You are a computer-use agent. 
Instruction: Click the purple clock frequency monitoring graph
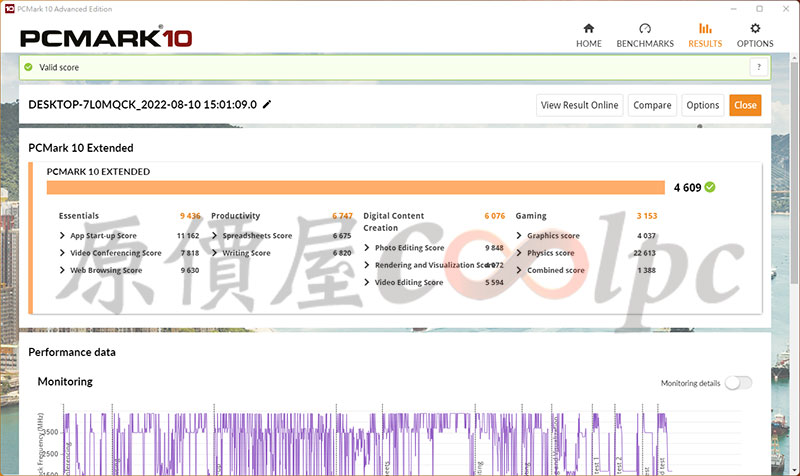(x=365, y=441)
